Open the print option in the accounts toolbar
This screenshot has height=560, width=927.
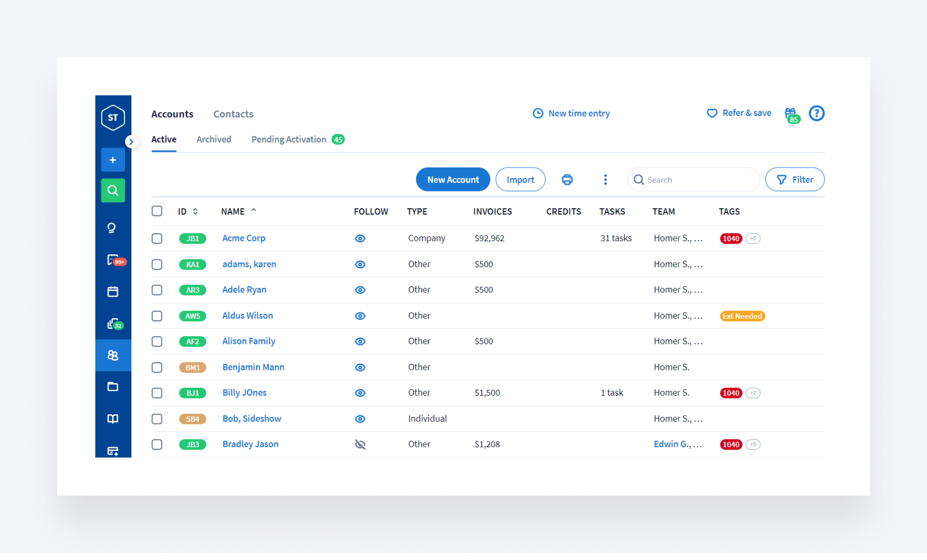(x=567, y=179)
